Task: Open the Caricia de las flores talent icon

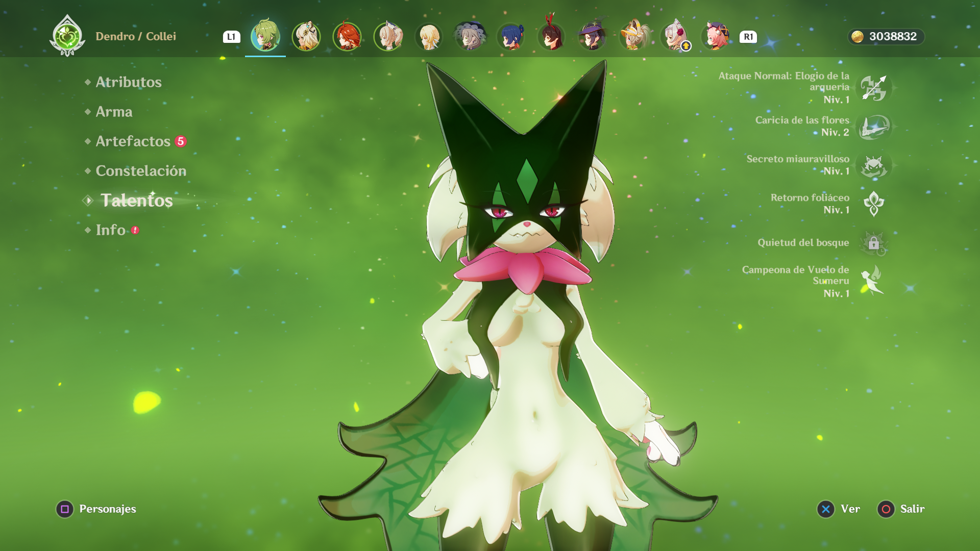Action: (873, 127)
